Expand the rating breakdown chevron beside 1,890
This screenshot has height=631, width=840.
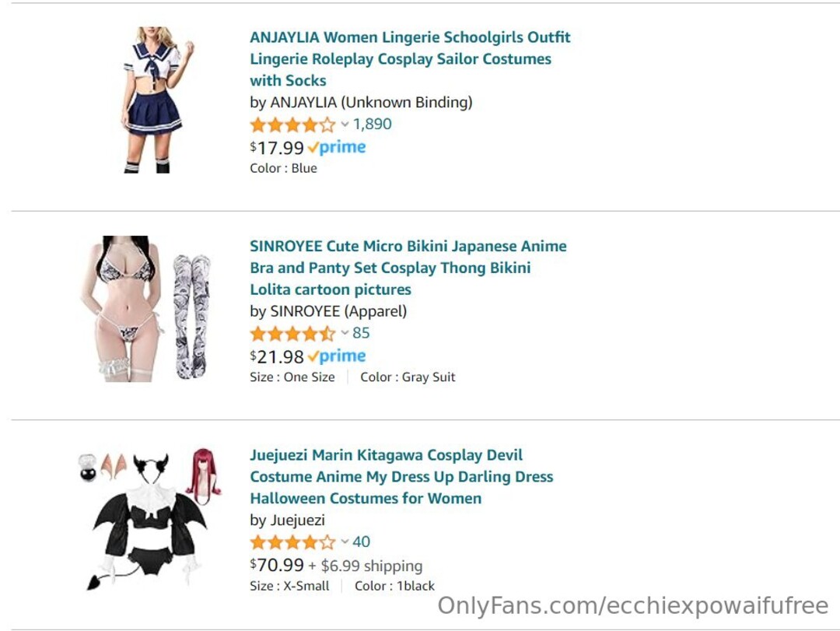[x=345, y=124]
